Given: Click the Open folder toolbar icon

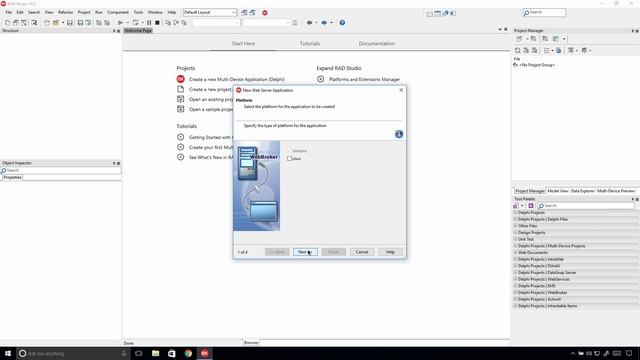Looking at the screenshot, I should click(56, 23).
